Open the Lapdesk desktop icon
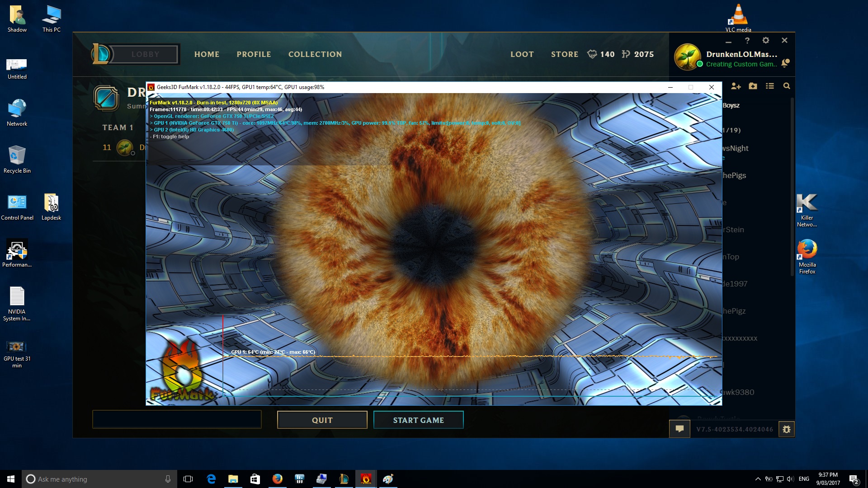The width and height of the screenshot is (868, 488). 52,207
